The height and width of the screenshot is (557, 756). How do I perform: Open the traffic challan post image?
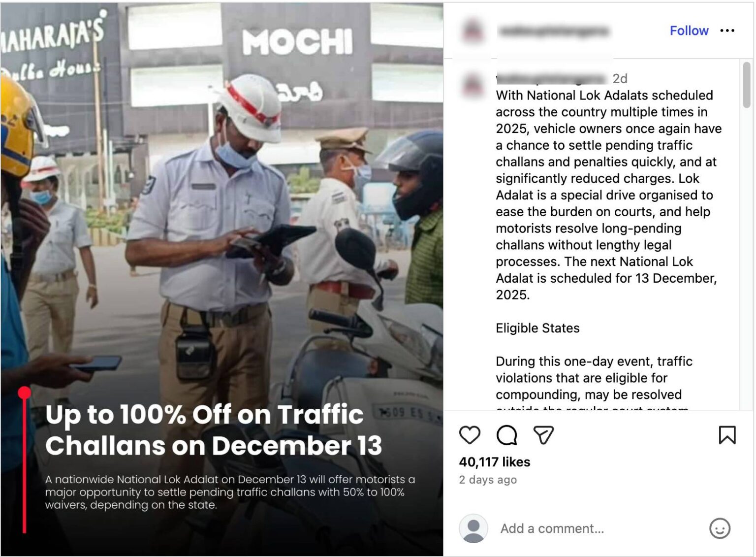tap(222, 279)
